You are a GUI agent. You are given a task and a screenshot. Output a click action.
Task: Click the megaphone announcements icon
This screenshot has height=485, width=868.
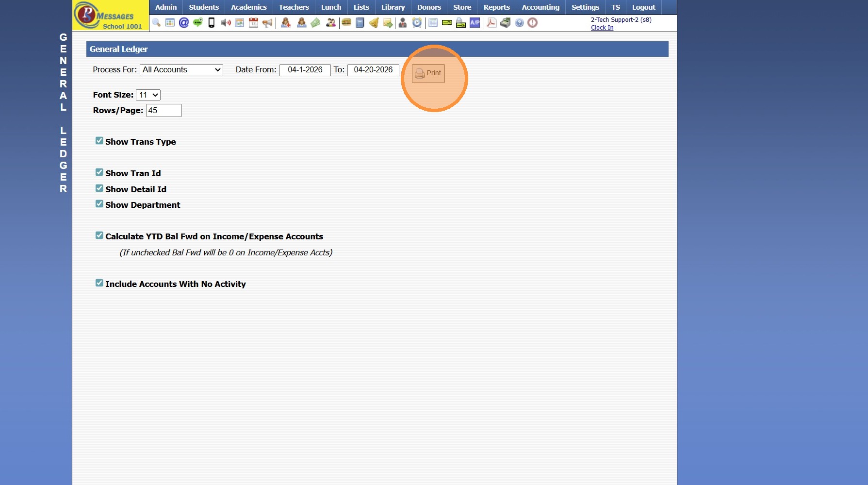point(267,23)
